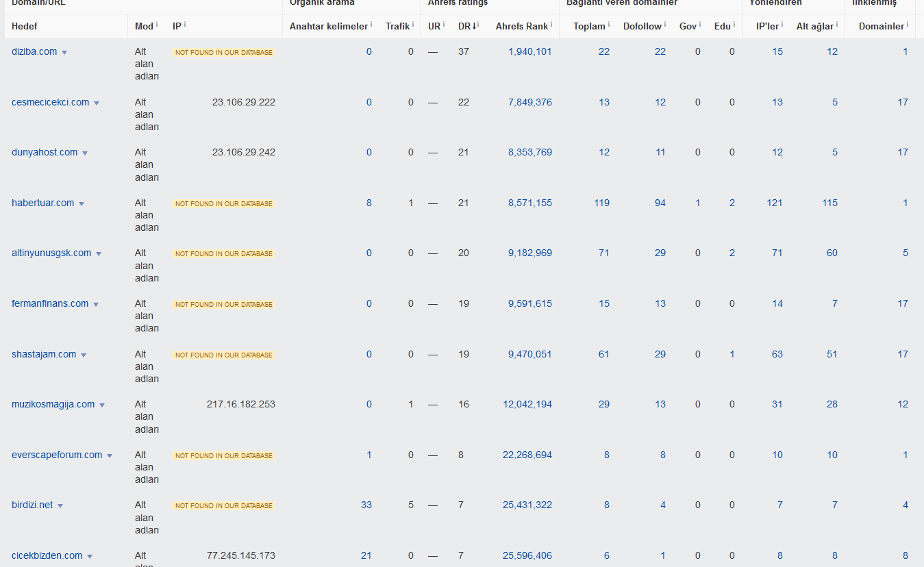The height and width of the screenshot is (567, 924).
Task: Click info icon beside Trafik header
Action: coord(413,24)
